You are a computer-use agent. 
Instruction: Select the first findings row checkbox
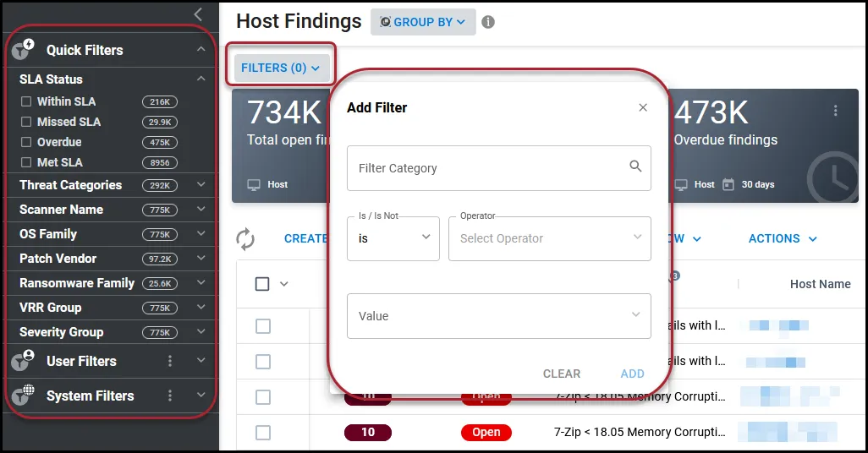point(263,325)
